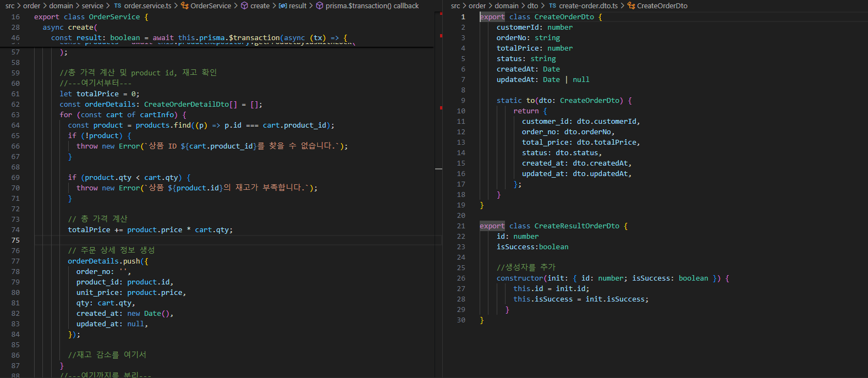Screen dimensions: 868x378
Task: Open the 'service' folder breadcrumb
Action: tap(92, 6)
